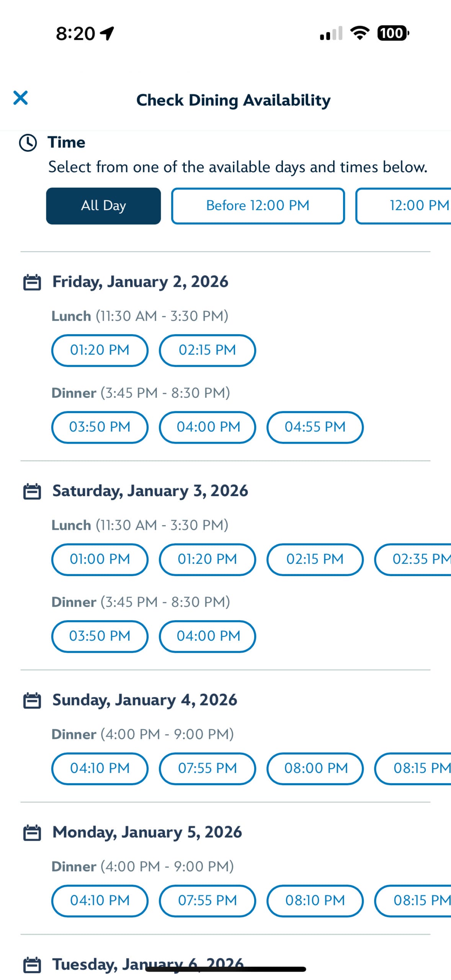Tap the home indicator bar at bottom
Image resolution: width=451 pixels, height=980 pixels.
(225, 969)
